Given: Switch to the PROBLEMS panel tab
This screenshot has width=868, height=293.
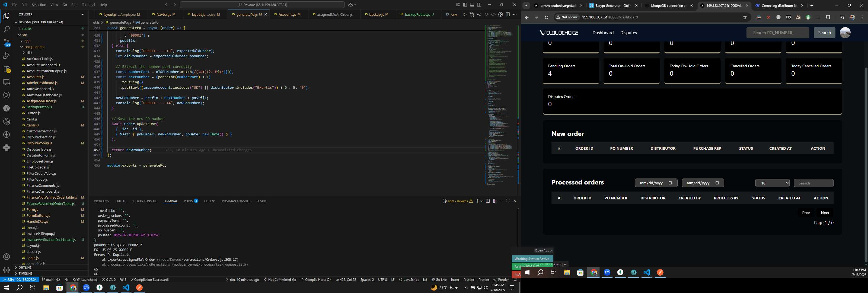Looking at the screenshot, I should click(101, 201).
